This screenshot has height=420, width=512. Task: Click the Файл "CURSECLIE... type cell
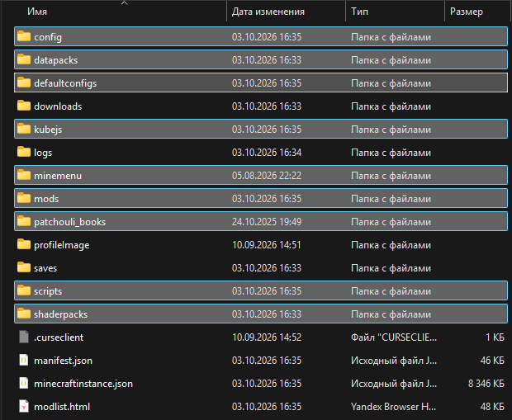pos(394,337)
